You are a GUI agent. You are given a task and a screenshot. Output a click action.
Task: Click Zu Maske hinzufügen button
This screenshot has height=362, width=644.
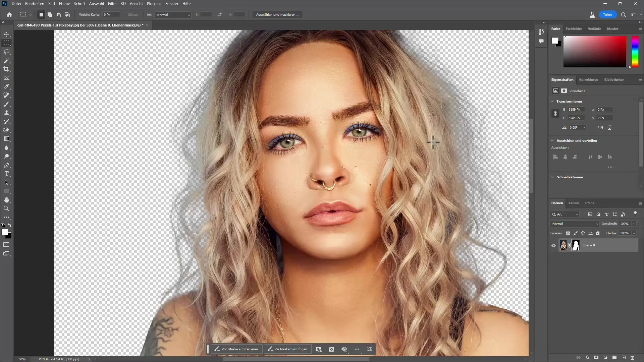click(288, 349)
